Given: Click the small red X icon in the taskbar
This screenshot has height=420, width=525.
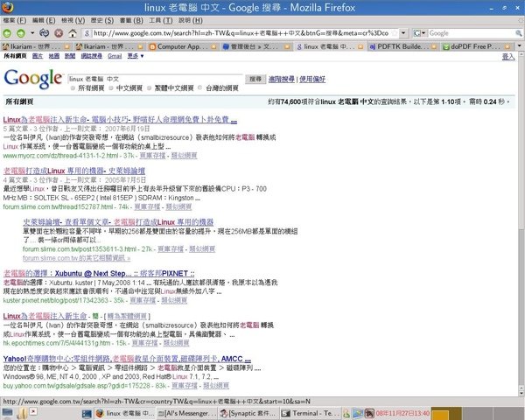Looking at the screenshot, I should [33, 411].
